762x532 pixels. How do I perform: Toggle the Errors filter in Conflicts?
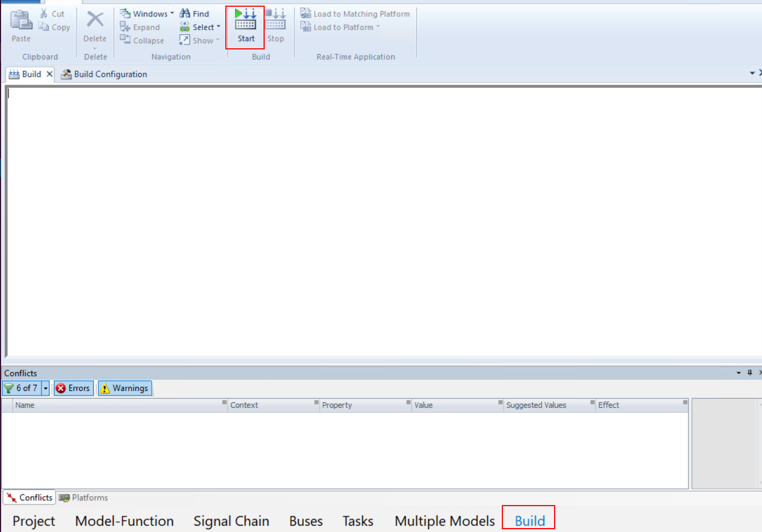click(x=74, y=388)
